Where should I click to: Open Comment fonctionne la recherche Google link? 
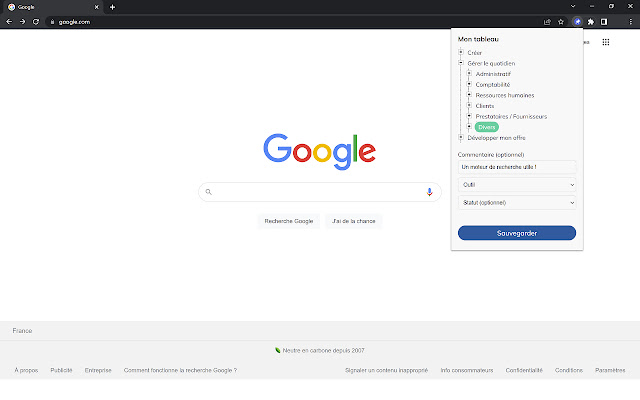(x=180, y=370)
